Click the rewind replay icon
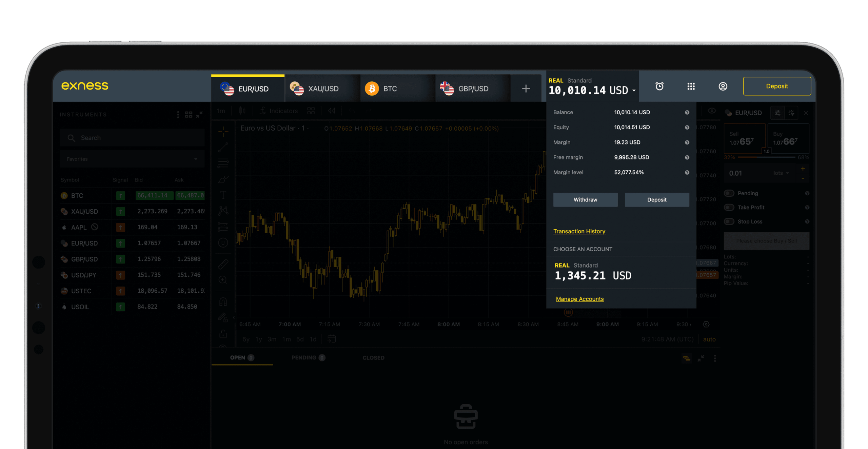 331,111
